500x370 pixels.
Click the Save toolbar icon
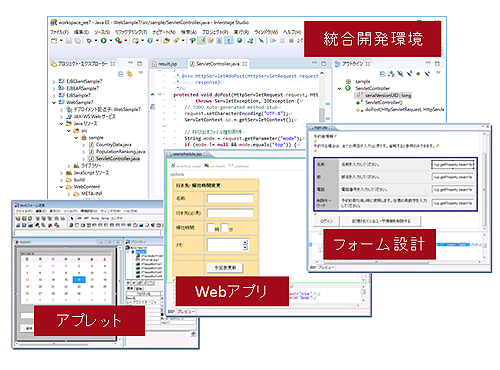tap(69, 41)
